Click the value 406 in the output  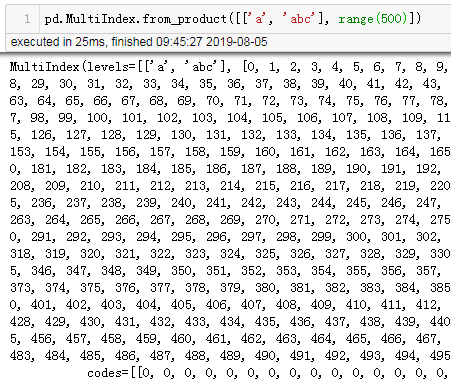pyautogui.click(x=216, y=304)
